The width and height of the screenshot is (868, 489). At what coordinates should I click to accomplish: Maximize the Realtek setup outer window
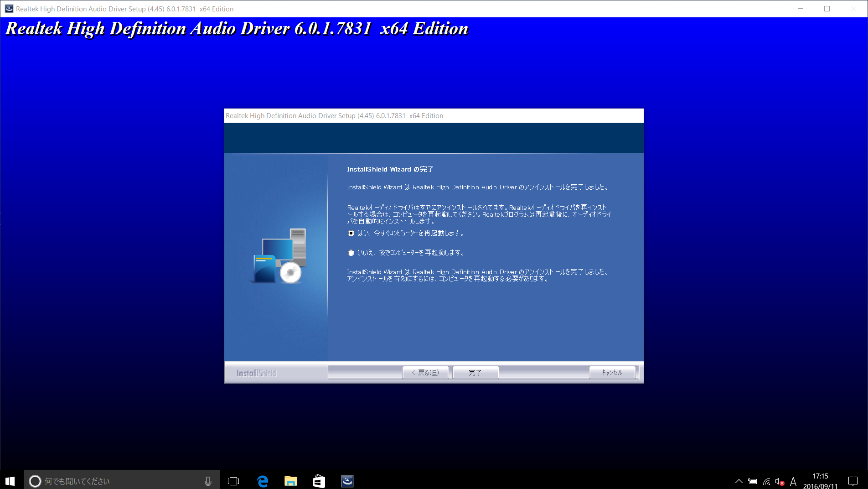pos(827,9)
